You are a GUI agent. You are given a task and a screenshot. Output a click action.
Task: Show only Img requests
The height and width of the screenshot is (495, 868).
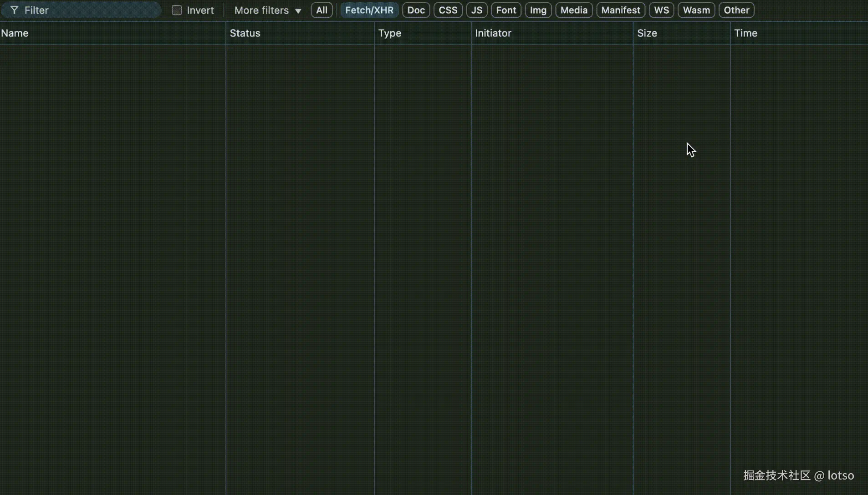(538, 10)
